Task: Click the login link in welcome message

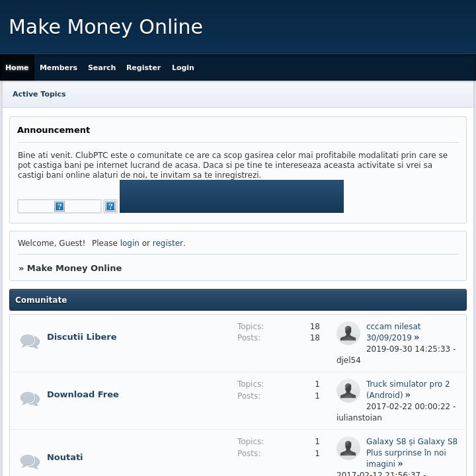Action: click(130, 243)
